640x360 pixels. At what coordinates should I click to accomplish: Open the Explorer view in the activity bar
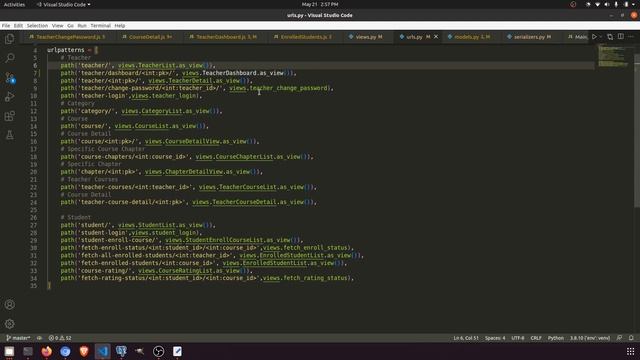pyautogui.click(x=9, y=39)
